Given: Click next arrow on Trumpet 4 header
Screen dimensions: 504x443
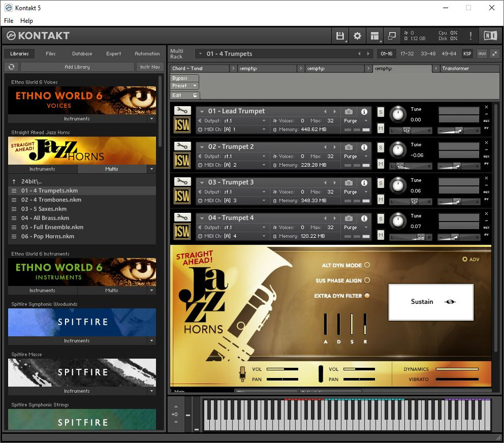Looking at the screenshot, I should pos(334,218).
